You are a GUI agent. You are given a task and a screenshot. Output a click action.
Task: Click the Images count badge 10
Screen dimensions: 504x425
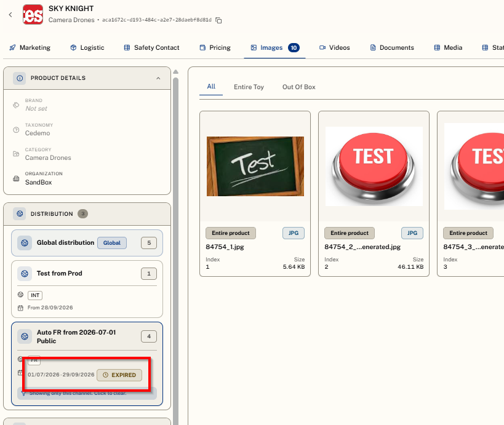click(294, 47)
